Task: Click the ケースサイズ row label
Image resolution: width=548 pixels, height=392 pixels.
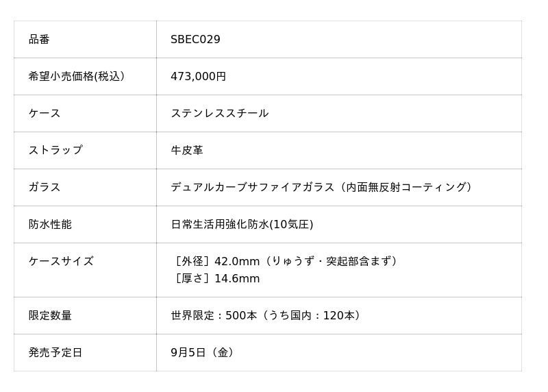Action: [61, 262]
